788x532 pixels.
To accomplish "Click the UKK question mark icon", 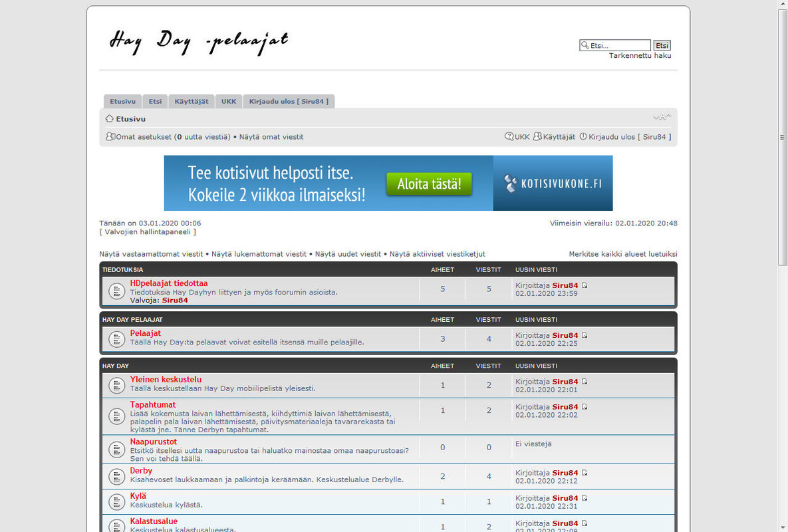I will tap(509, 136).
